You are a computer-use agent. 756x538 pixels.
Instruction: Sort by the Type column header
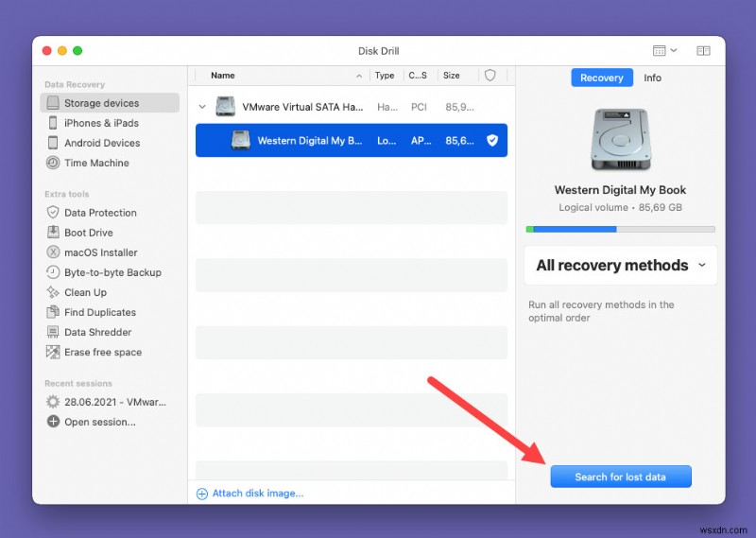[x=385, y=76]
